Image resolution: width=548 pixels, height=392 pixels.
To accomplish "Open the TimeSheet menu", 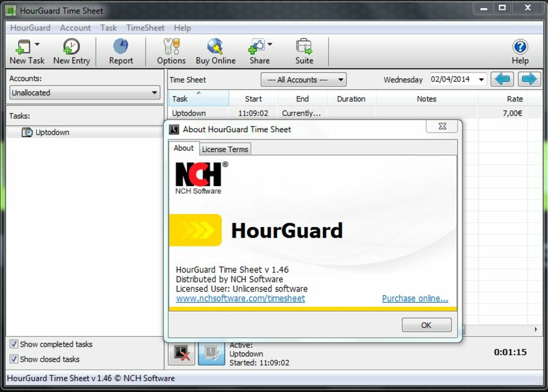I will 145,27.
